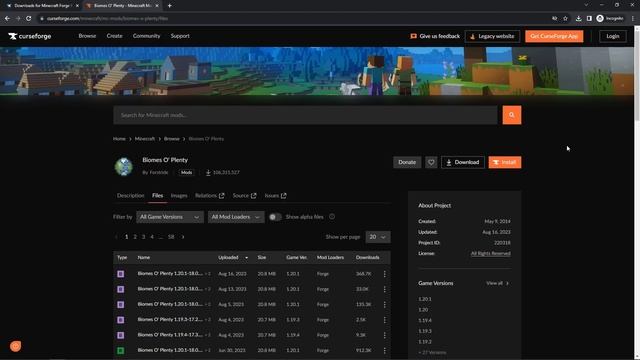Go back in browser history
This screenshot has height=360, width=640.
coord(7,18)
